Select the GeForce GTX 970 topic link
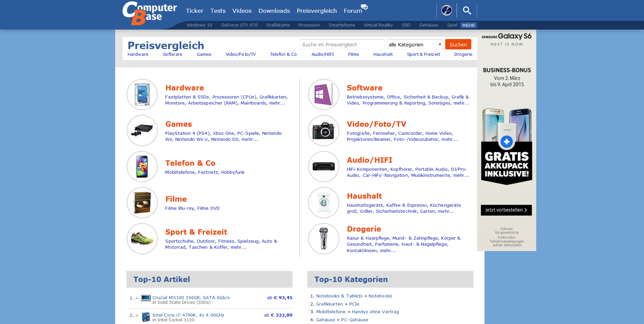644x324 pixels. [x=239, y=25]
